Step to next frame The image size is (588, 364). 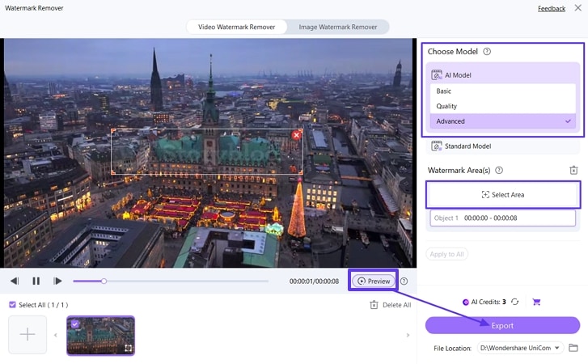57,281
